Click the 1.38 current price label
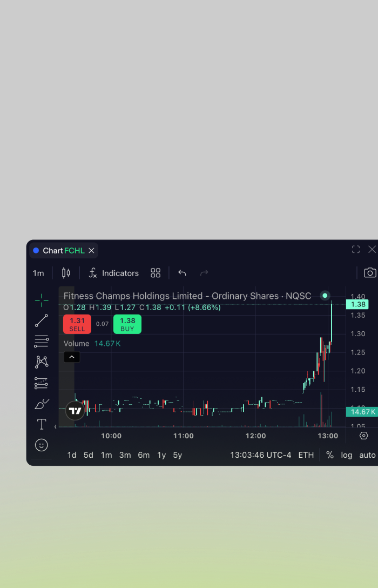 [x=358, y=304]
